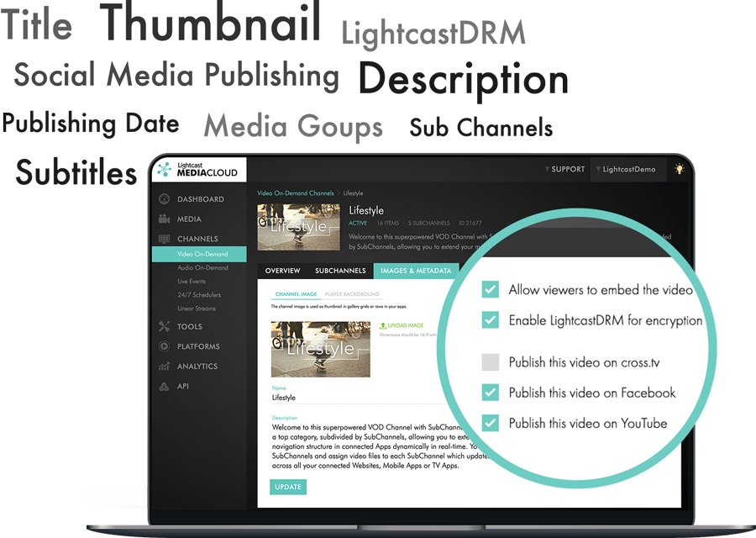Viewport: 756px width, 538px height.
Task: Click the 16 ITEMS count text
Action: 387,223
